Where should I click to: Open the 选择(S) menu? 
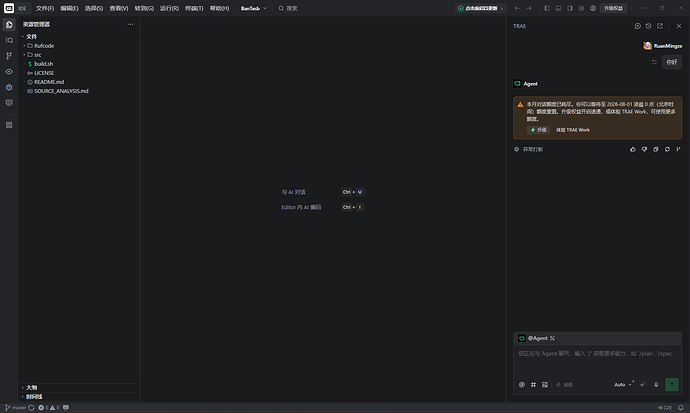click(94, 8)
